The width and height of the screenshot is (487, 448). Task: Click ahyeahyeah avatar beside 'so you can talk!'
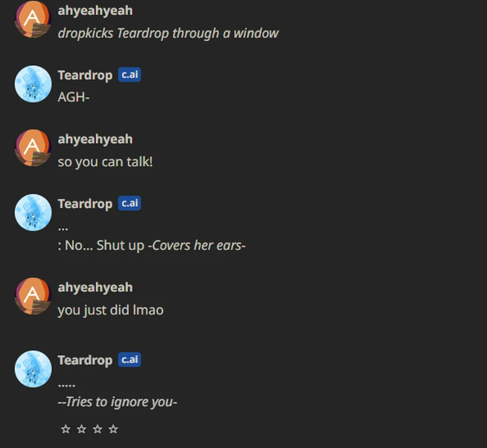click(x=33, y=148)
